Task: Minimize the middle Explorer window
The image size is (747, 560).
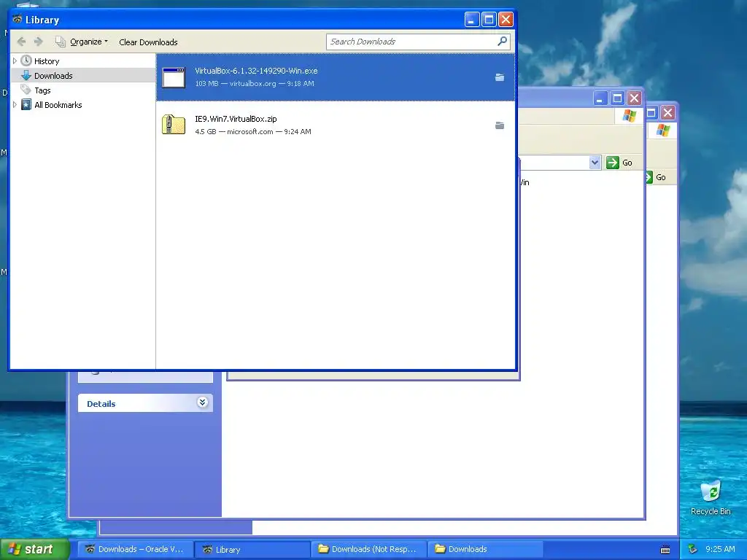Action: coord(600,98)
